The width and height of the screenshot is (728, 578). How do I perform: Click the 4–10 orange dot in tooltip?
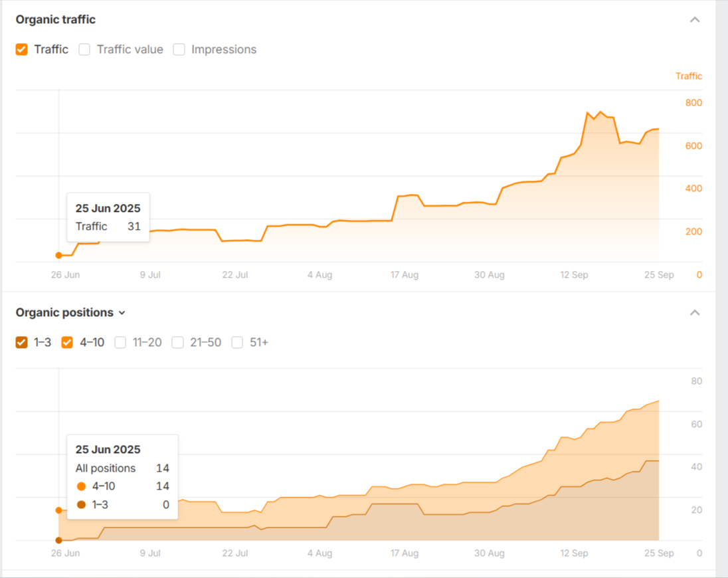(82, 486)
